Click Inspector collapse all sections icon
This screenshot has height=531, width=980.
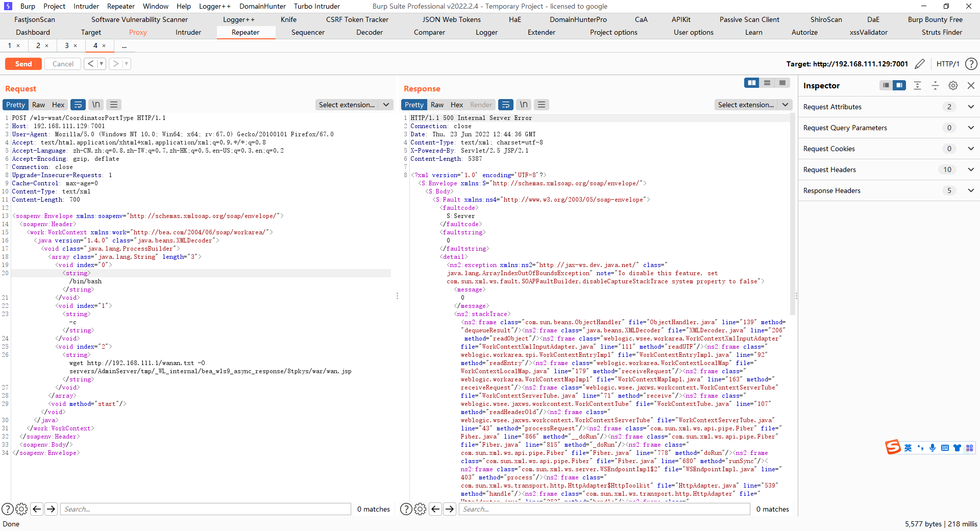click(x=935, y=85)
